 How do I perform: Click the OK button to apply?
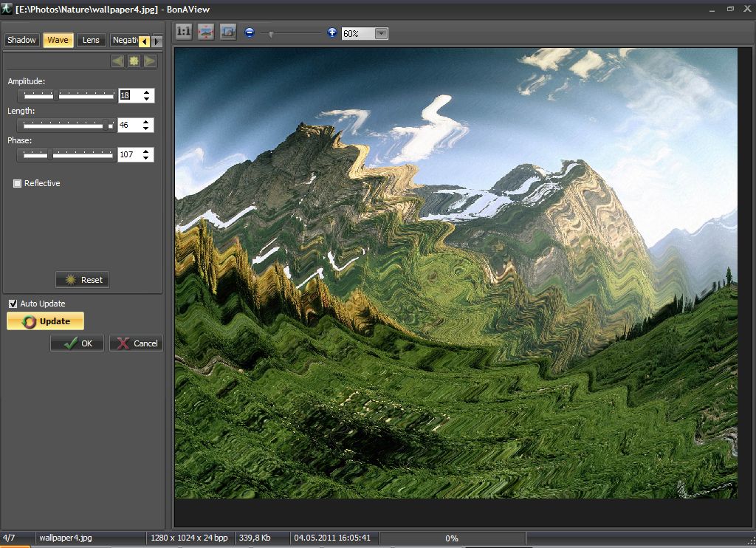78,343
